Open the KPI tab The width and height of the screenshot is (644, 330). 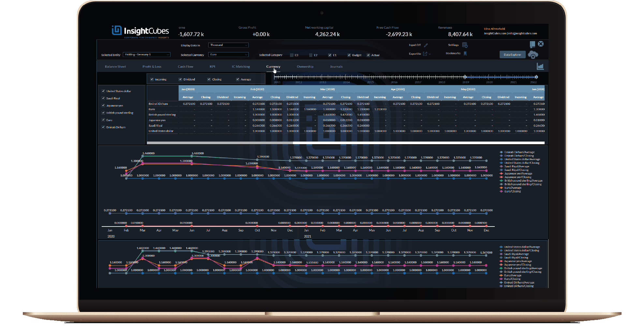pos(212,67)
